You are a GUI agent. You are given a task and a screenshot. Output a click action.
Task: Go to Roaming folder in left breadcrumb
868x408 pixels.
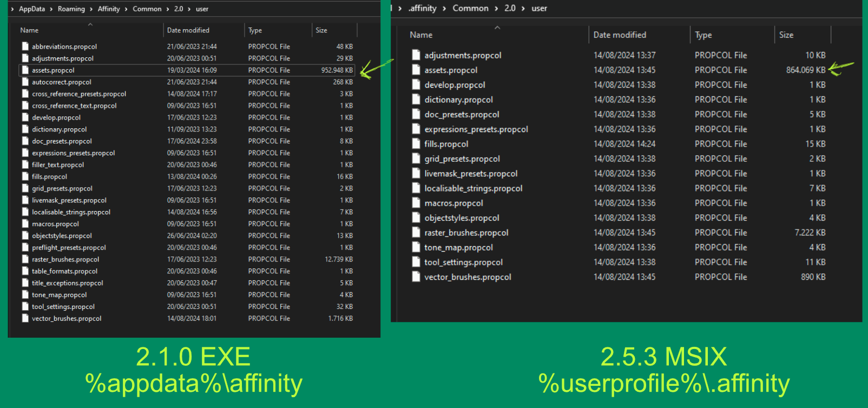point(71,9)
